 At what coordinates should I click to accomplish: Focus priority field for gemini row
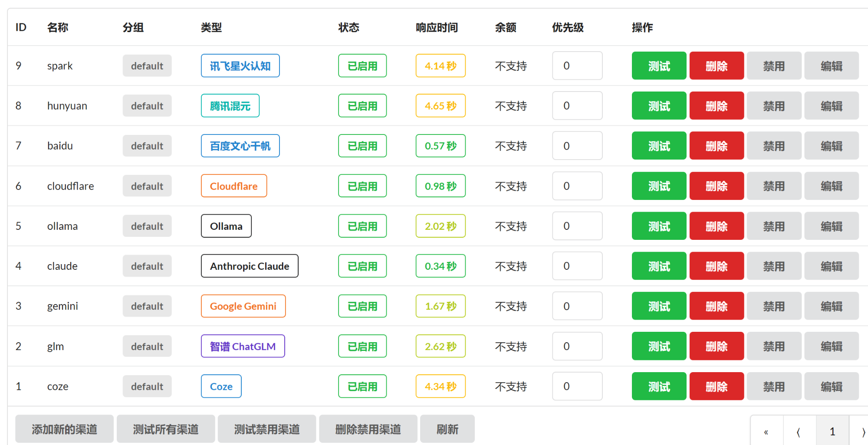[577, 306]
